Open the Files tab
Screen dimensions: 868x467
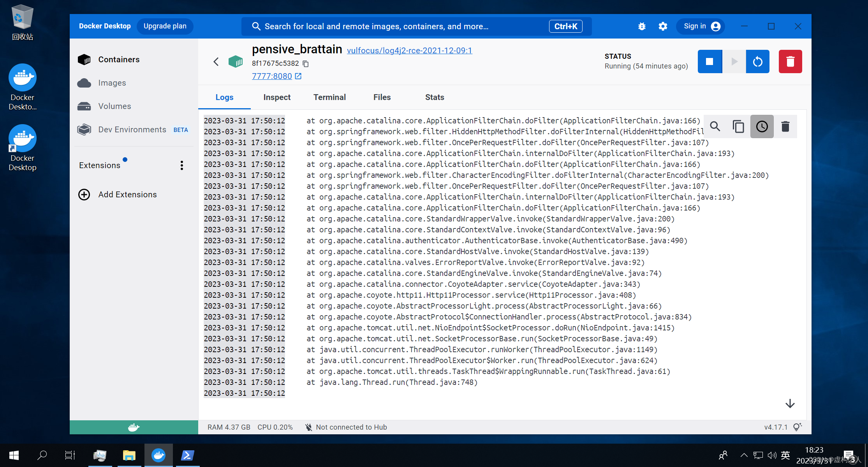382,97
